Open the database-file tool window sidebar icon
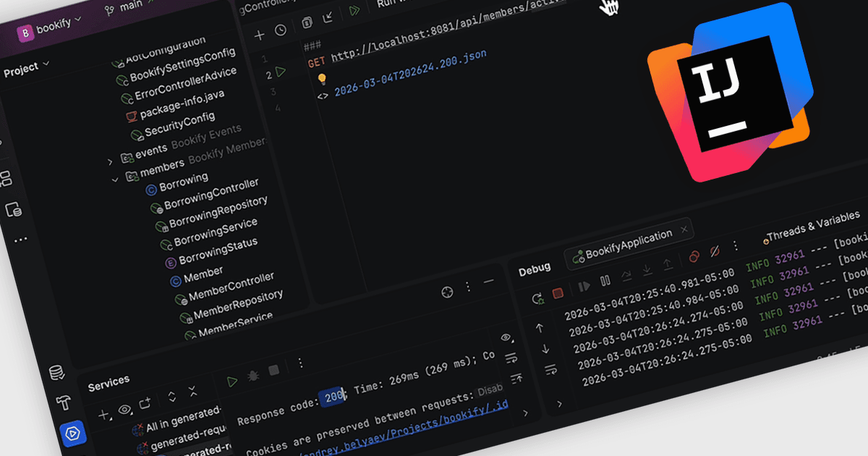The height and width of the screenshot is (456, 868). (12, 210)
